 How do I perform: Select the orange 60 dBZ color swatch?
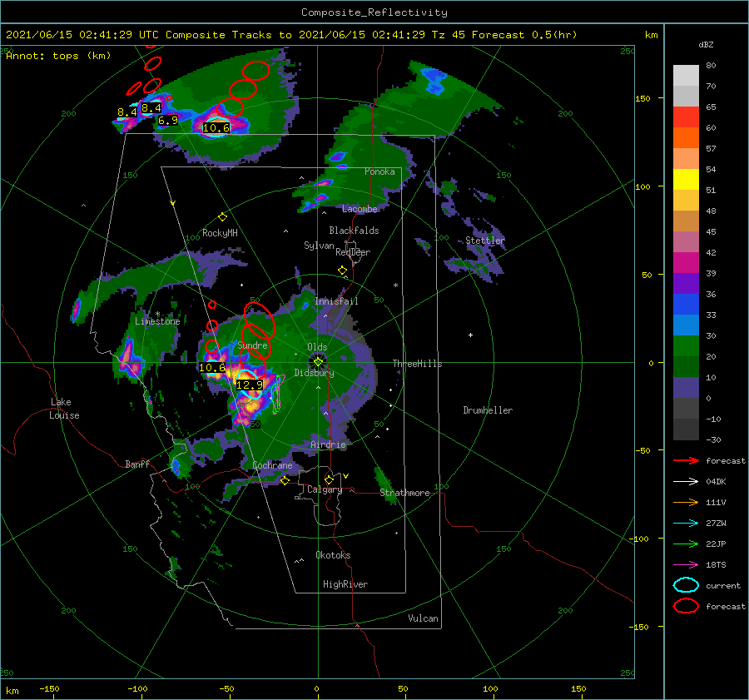click(x=686, y=137)
